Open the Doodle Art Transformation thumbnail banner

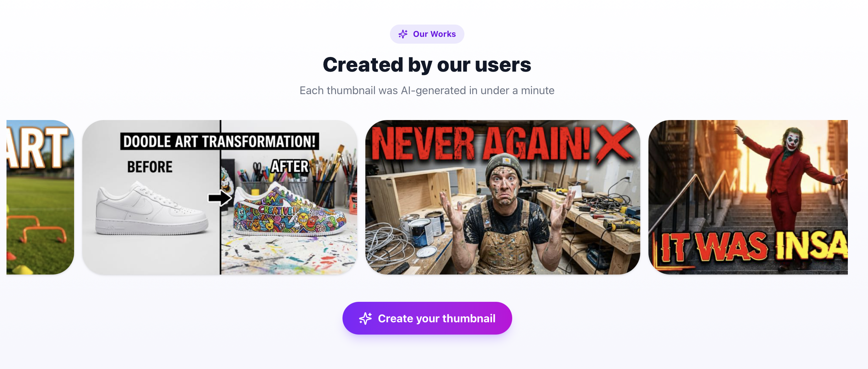click(220, 141)
